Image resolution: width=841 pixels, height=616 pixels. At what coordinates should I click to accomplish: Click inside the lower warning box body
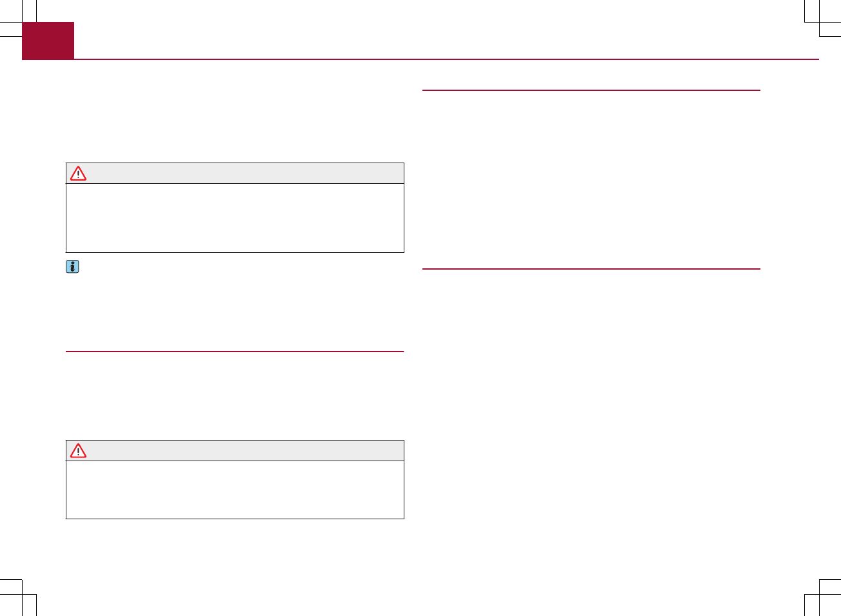(x=235, y=490)
